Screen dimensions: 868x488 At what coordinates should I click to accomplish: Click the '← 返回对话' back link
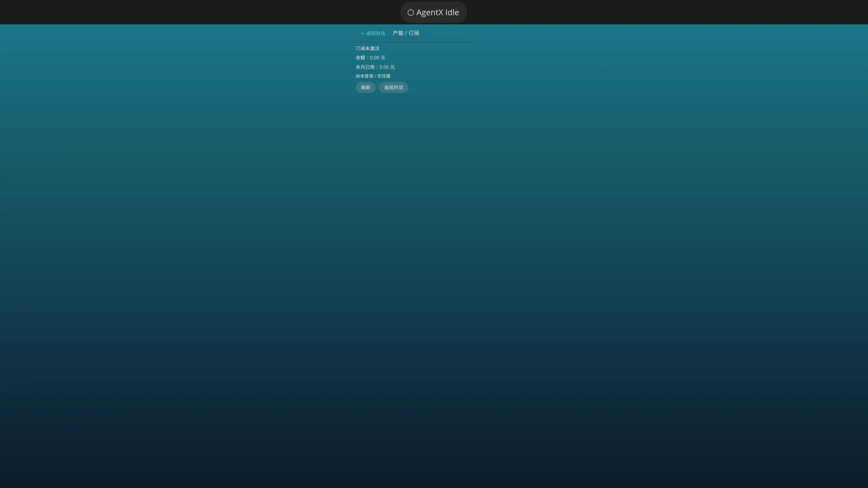pyautogui.click(x=373, y=33)
